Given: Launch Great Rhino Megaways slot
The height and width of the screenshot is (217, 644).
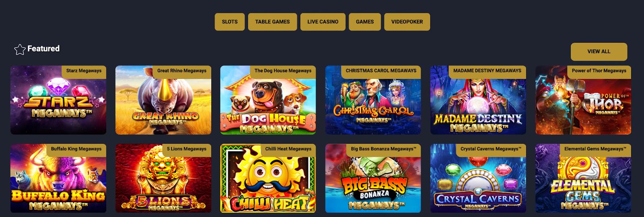Looking at the screenshot, I should [x=163, y=100].
